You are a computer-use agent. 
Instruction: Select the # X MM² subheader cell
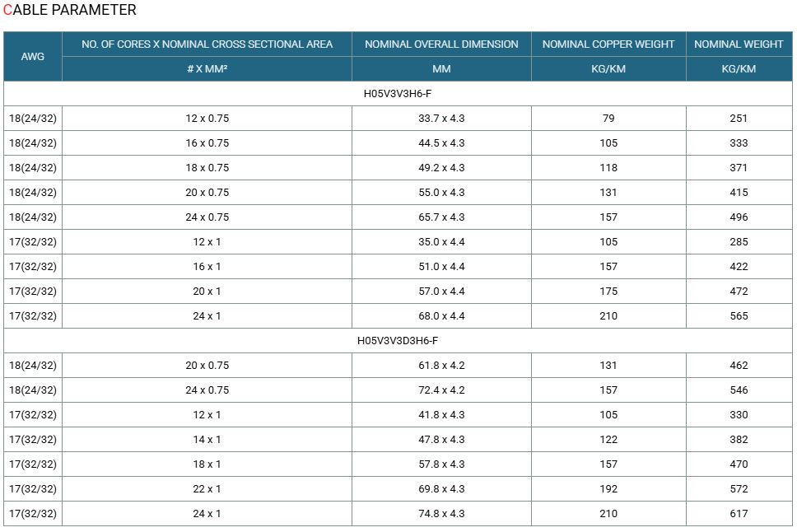(207, 69)
